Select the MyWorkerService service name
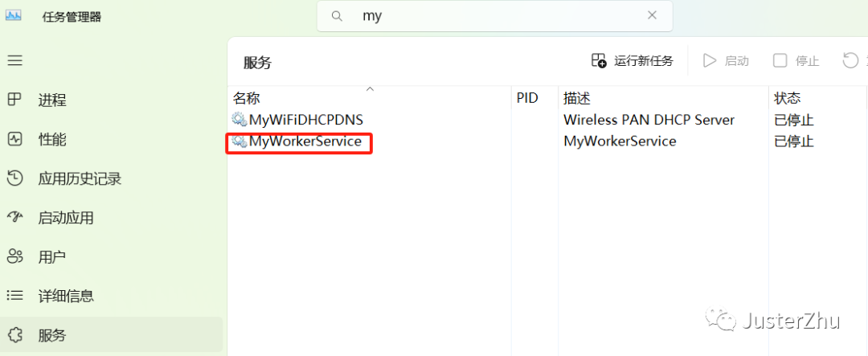868x356 pixels. click(305, 141)
